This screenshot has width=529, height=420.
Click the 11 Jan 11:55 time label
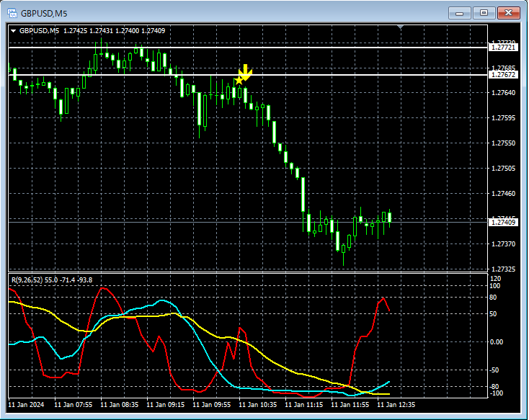coord(350,404)
